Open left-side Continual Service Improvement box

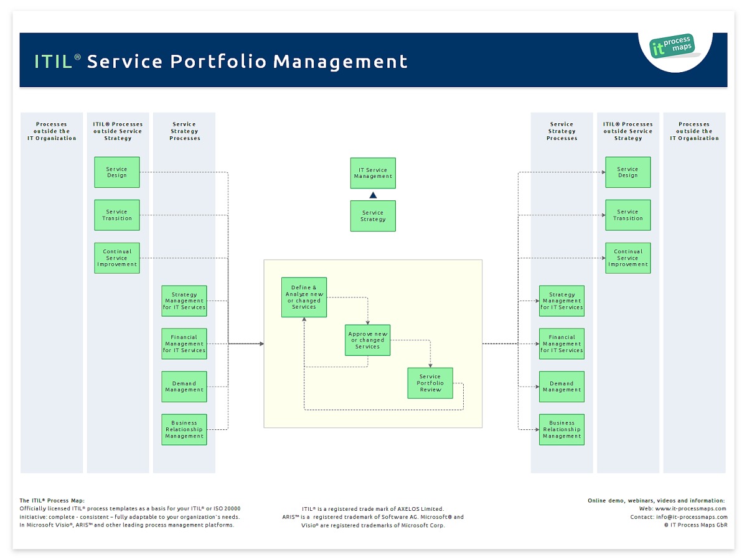pos(117,258)
